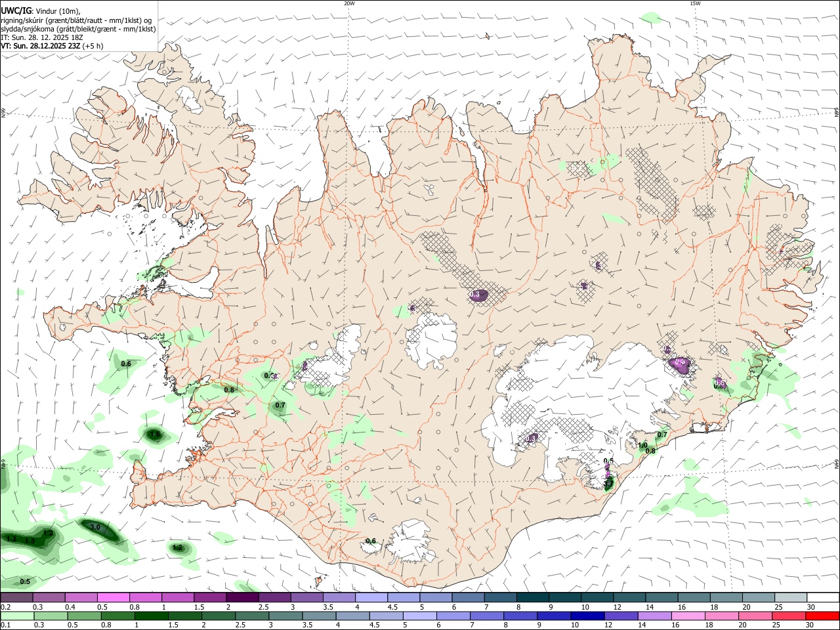Select lower-scale swatch between 6 and 7

click(453, 616)
